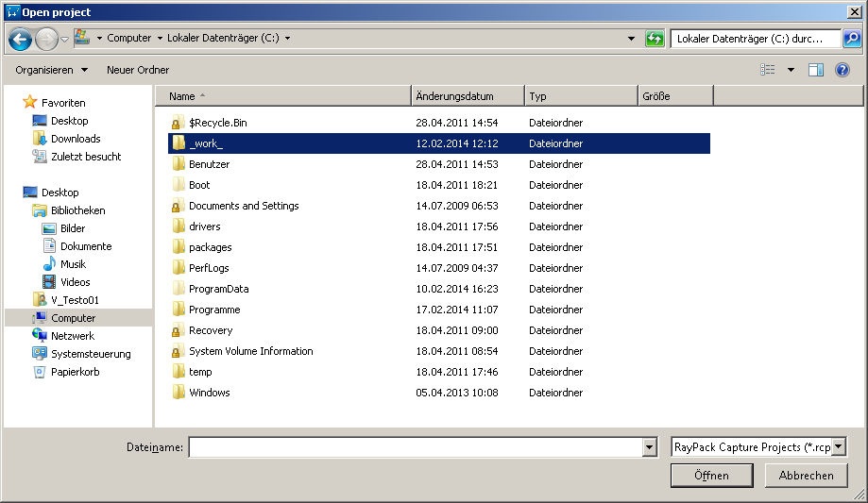Click Neuer Ordner in the toolbar
868x503 pixels.
coord(138,70)
